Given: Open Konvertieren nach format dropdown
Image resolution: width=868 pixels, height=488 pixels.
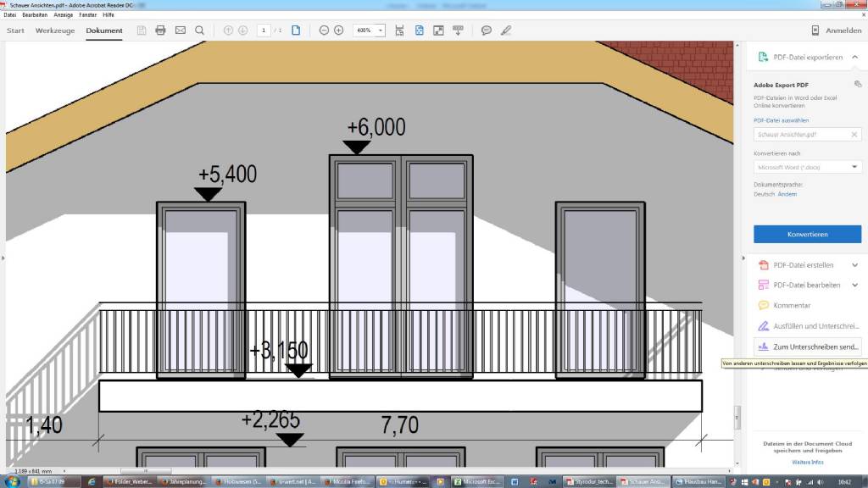Looking at the screenshot, I should pos(807,167).
